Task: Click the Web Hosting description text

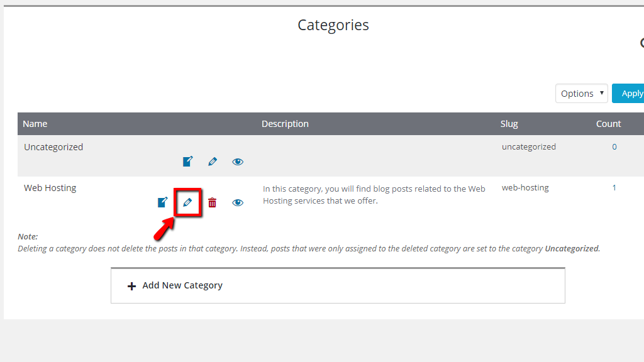Action: point(374,195)
